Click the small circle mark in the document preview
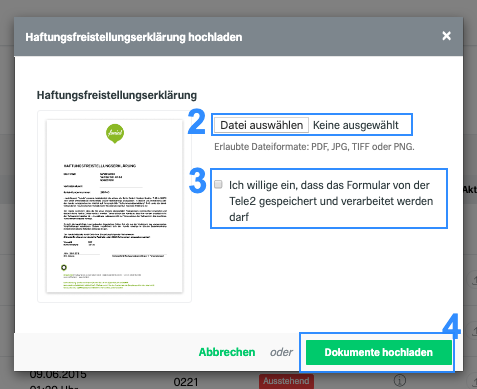Screen dimensions: 477x389 [64, 267]
